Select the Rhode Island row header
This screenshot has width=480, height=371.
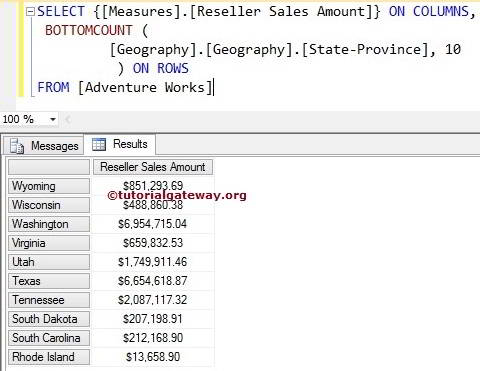[x=49, y=357]
